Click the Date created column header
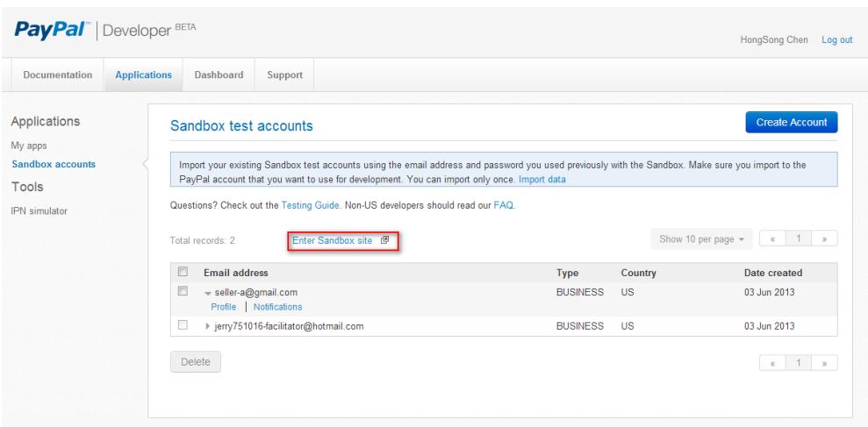Screen dimensions: 868x427 pos(773,273)
